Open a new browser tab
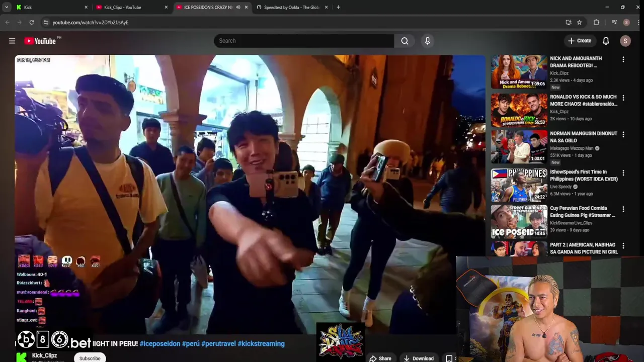 coord(338,7)
